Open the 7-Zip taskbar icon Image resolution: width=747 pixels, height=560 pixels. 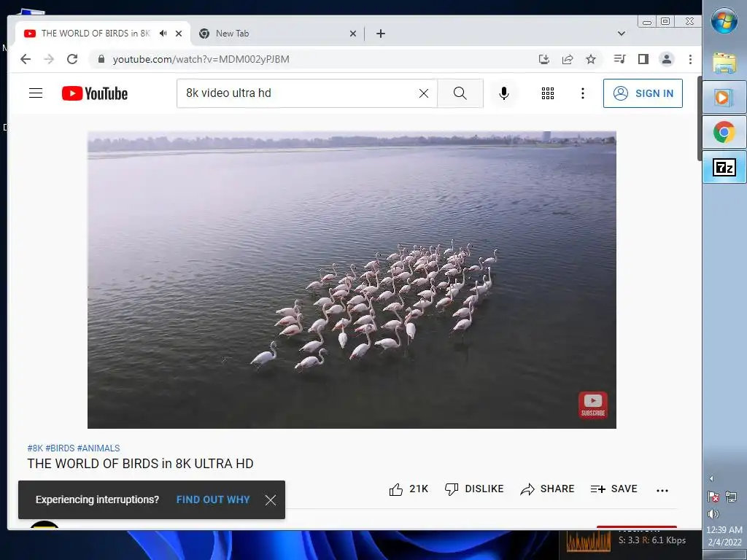click(724, 167)
